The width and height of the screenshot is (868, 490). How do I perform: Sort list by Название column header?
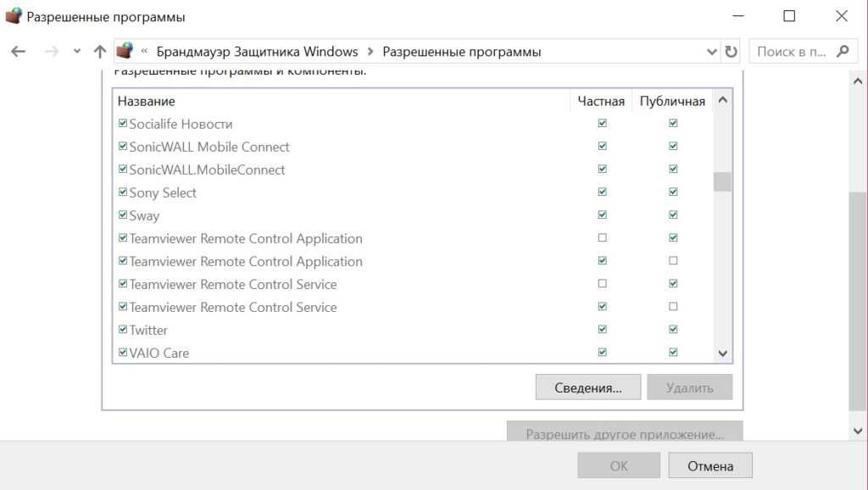tap(339, 101)
